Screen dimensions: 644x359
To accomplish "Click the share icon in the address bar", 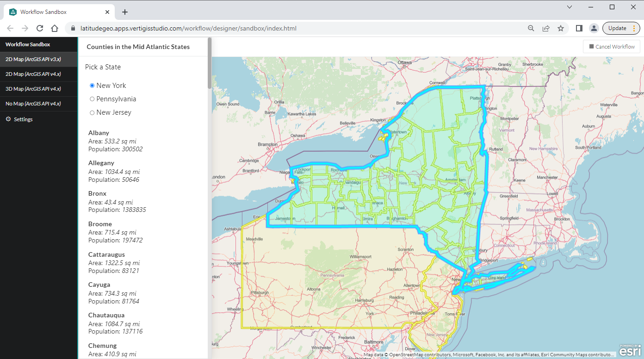I will click(x=546, y=28).
